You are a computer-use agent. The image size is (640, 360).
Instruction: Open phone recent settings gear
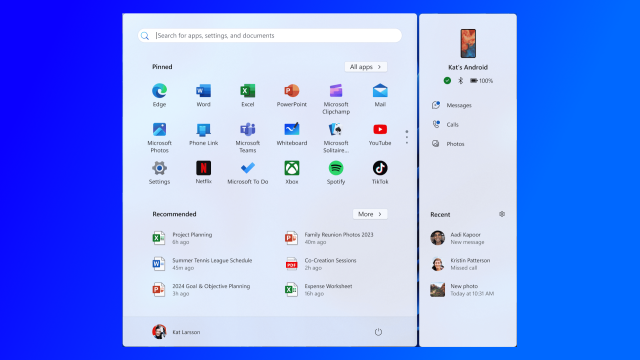(502, 214)
